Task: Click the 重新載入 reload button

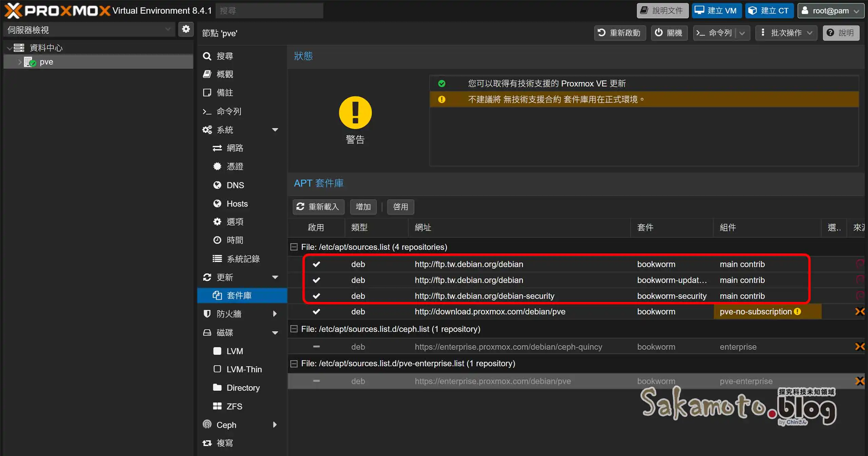Action: pyautogui.click(x=318, y=207)
